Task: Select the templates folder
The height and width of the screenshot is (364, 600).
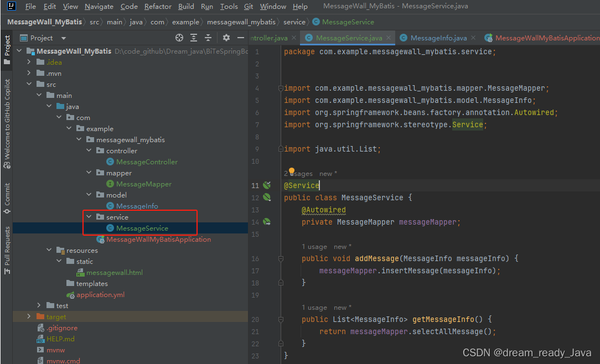Action: click(92, 284)
